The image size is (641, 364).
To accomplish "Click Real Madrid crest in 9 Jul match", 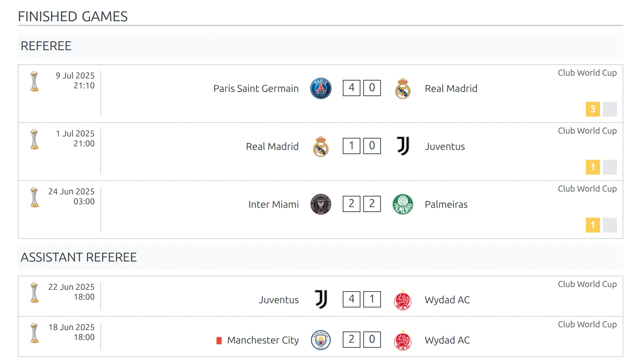I will click(x=402, y=88).
